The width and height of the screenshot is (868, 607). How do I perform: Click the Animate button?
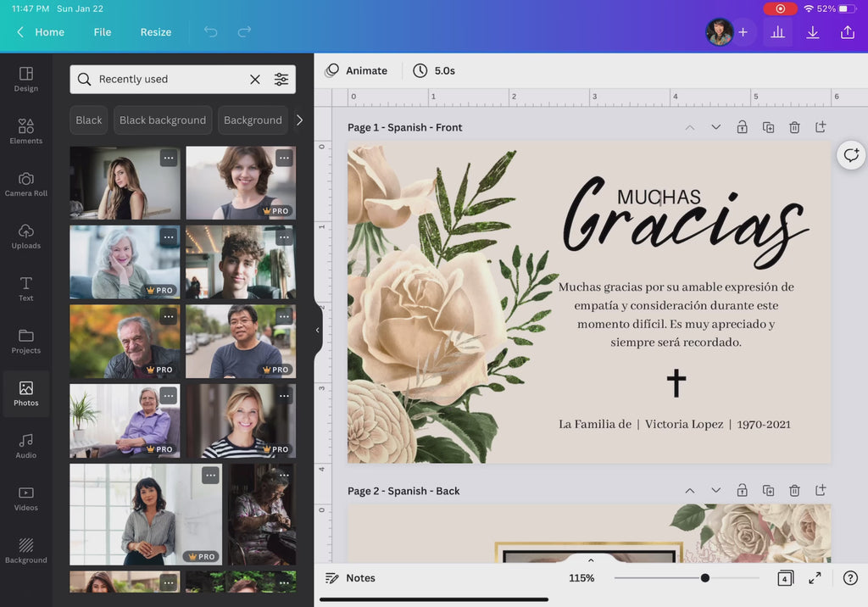(356, 70)
